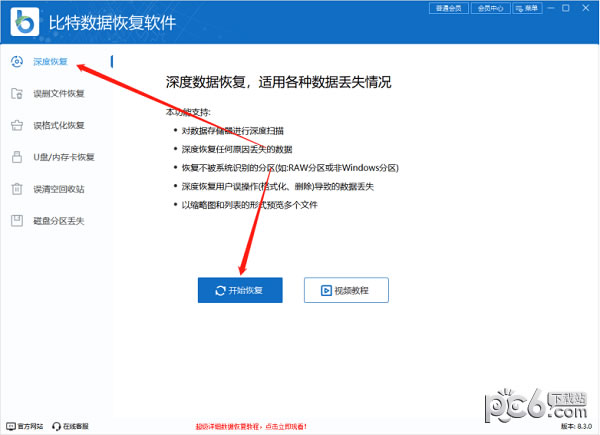Open the 会员中心 member center

point(491,8)
